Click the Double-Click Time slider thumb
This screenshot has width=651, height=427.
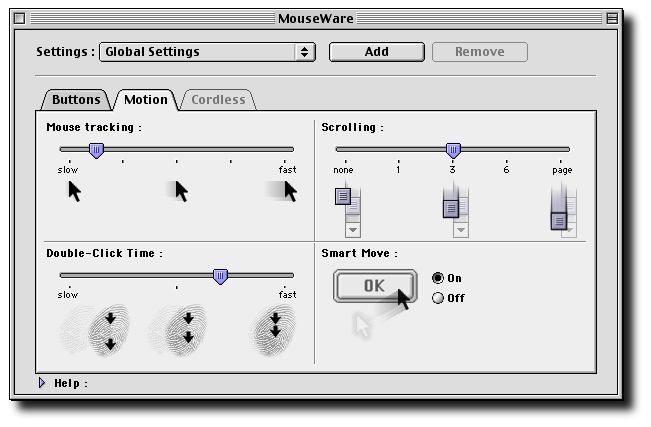coord(220,276)
